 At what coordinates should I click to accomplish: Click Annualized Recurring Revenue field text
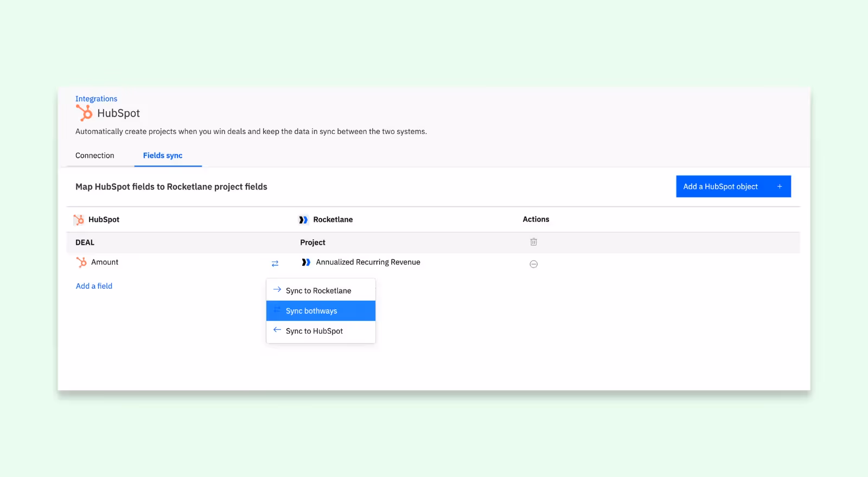(x=368, y=262)
